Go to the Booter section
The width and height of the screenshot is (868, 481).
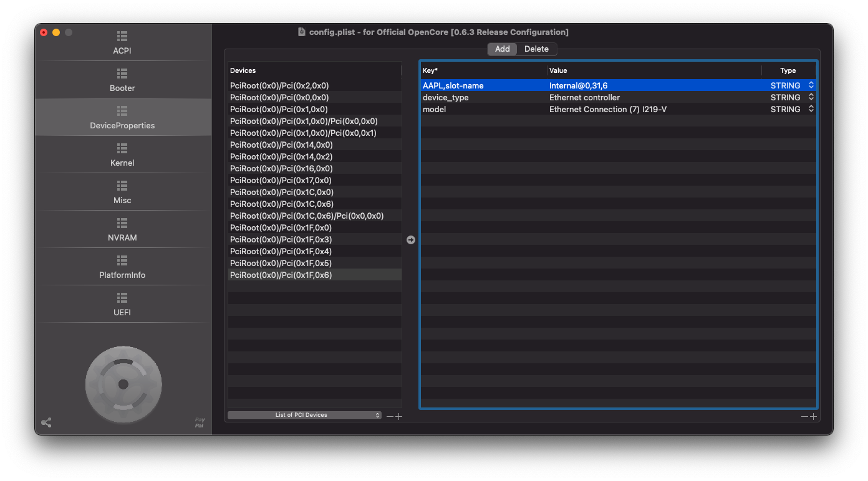(x=122, y=80)
